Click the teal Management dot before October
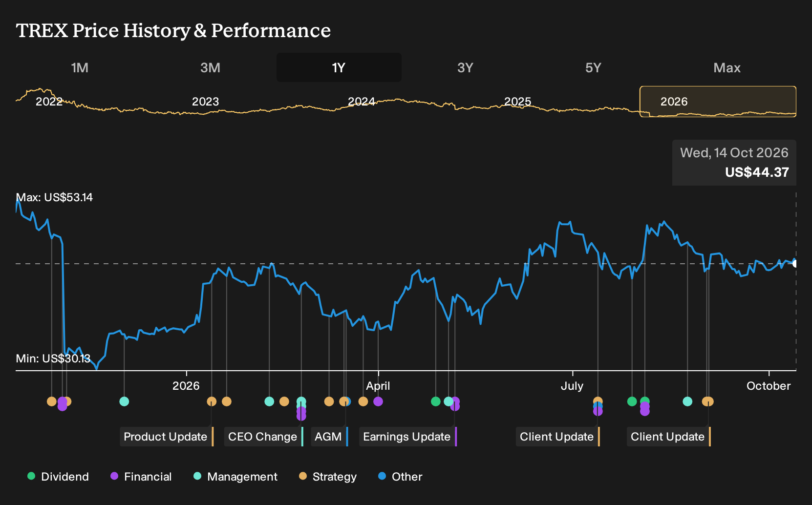812x505 pixels. (687, 401)
